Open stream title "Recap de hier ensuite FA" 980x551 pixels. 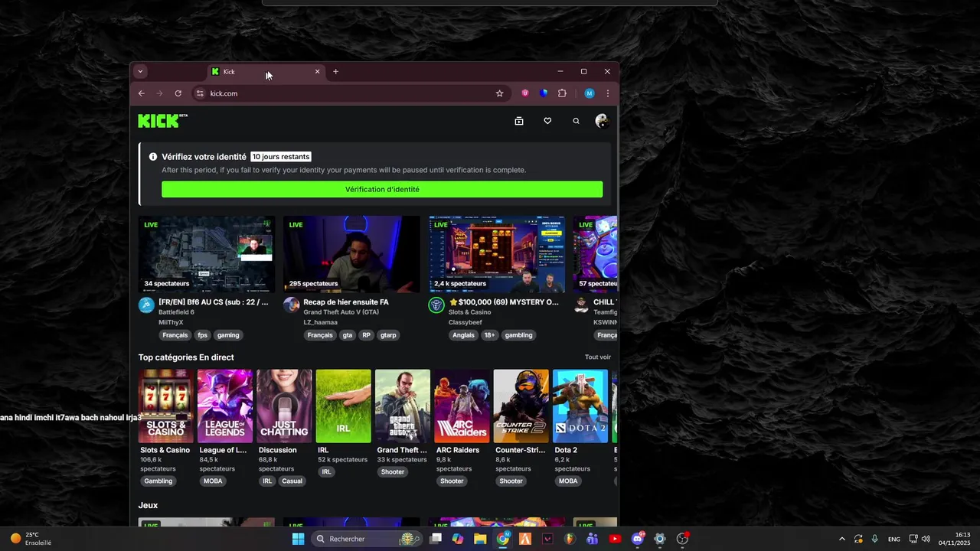[x=346, y=302]
